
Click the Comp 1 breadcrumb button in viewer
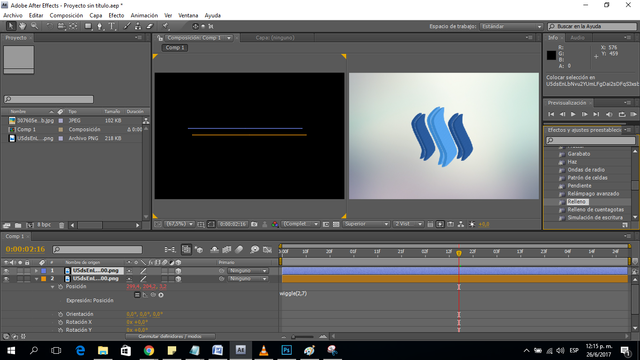(x=175, y=48)
